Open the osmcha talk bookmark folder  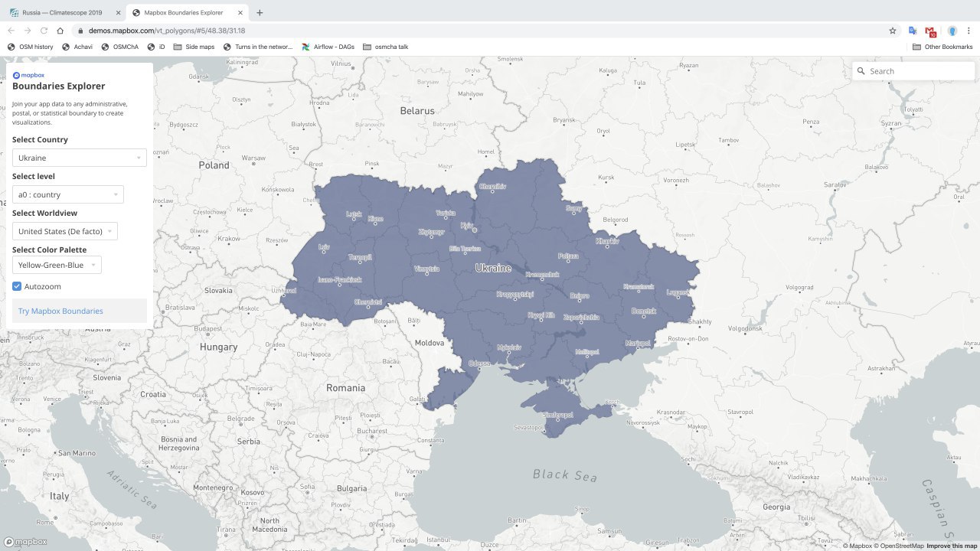pos(386,47)
